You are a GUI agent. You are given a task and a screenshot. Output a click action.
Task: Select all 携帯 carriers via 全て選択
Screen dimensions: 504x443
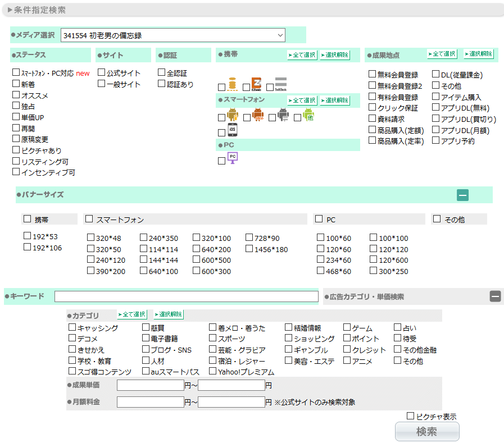[x=302, y=55]
